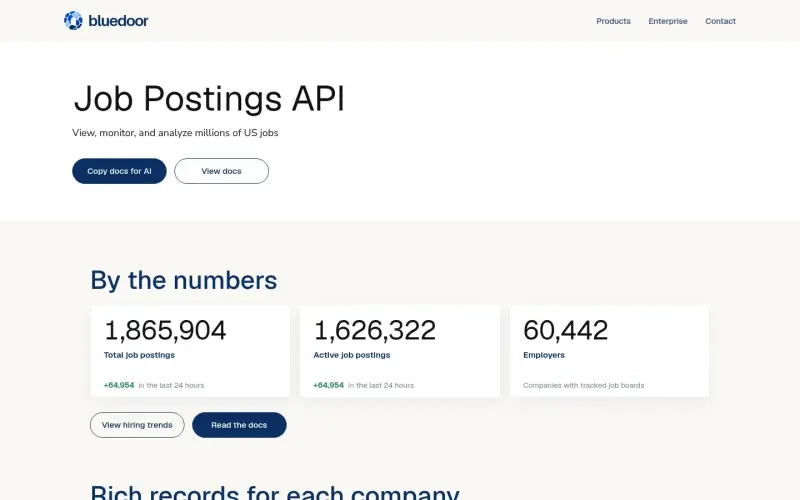Click the 'View, monitor, and analyze millions' subtitle
The height and width of the screenshot is (500, 800).
tap(175, 133)
